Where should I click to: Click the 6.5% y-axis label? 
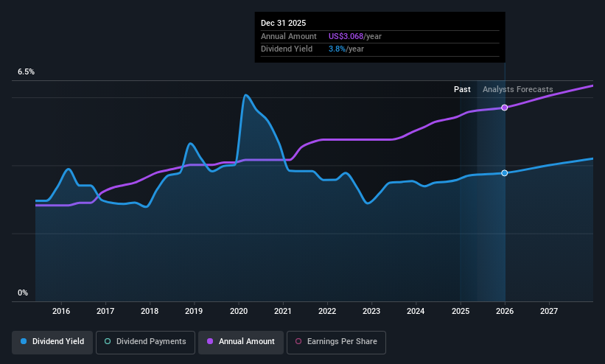tap(26, 71)
